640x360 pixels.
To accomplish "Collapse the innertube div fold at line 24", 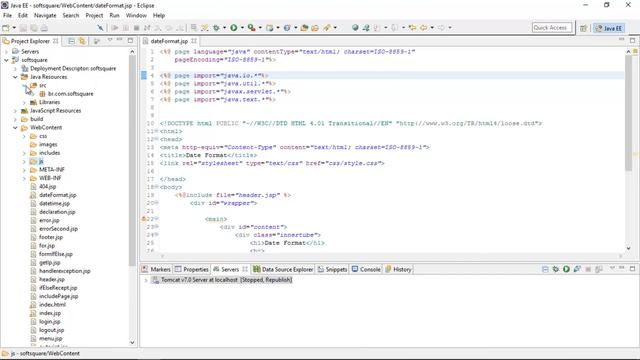I will pos(156,235).
